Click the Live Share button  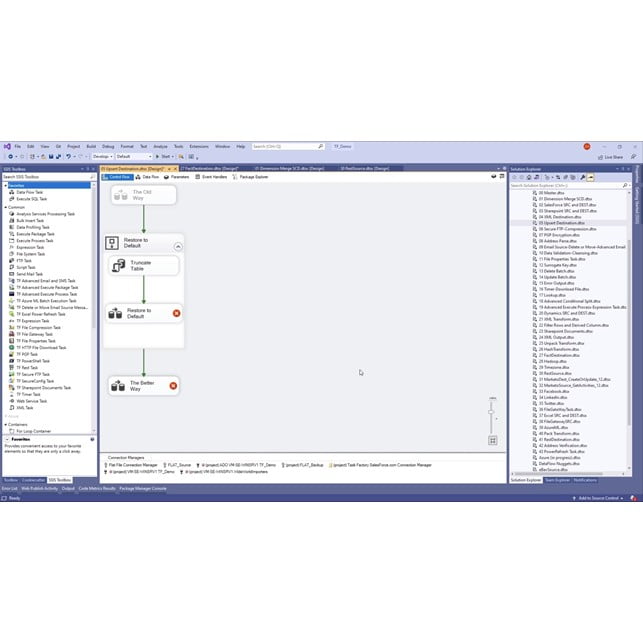[x=612, y=157]
